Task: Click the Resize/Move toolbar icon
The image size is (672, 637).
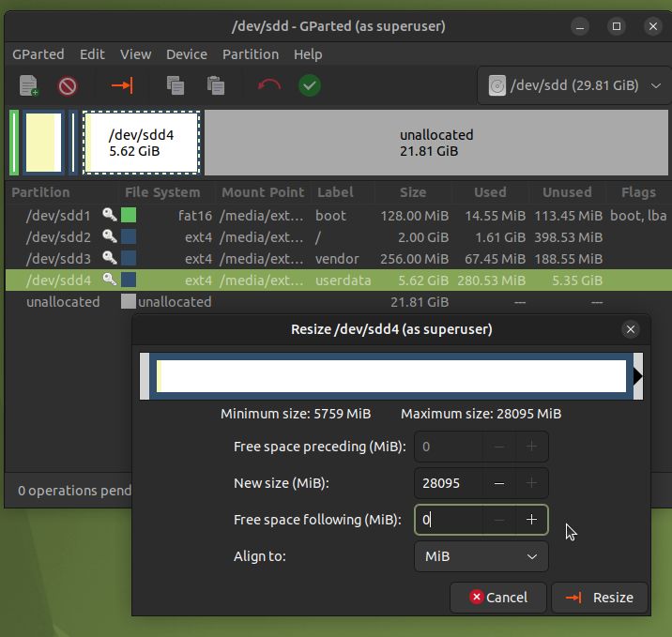Action: tap(123, 85)
